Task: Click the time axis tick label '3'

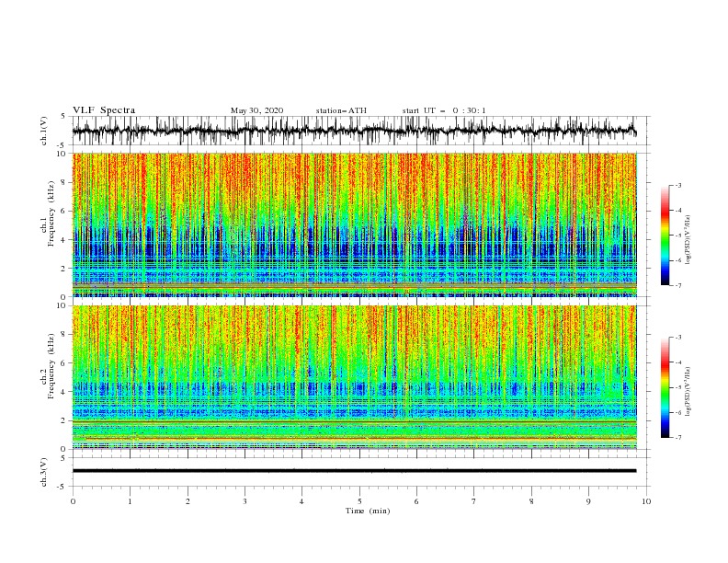Action: tap(245, 501)
